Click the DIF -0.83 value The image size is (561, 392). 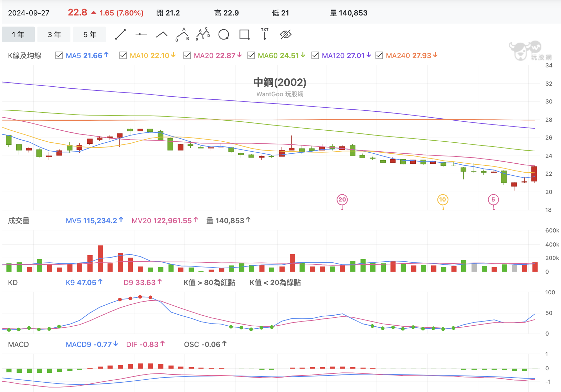click(146, 344)
